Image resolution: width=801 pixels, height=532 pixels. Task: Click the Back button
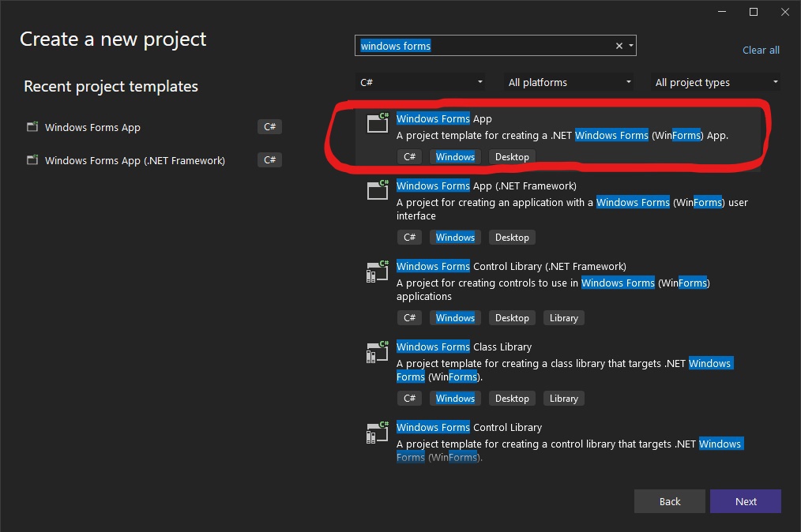(670, 501)
